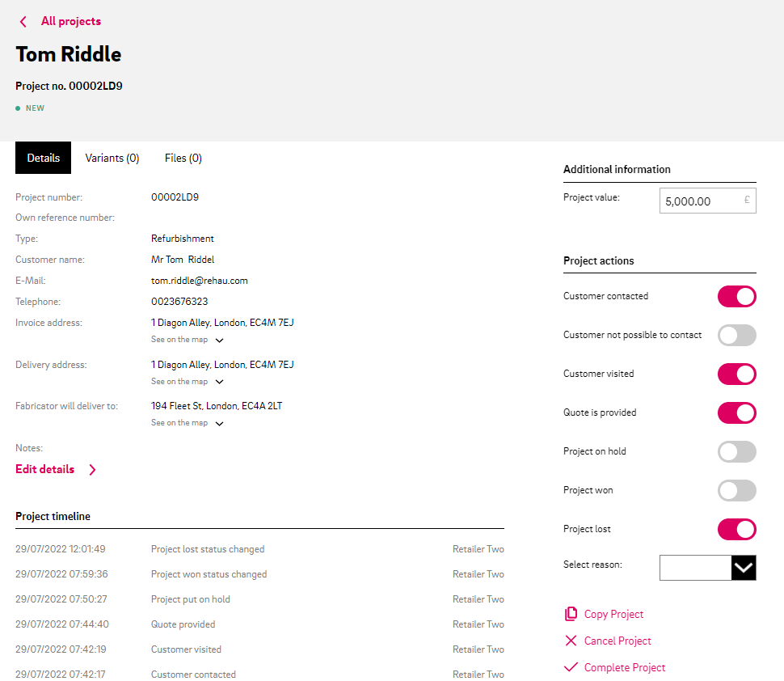The width and height of the screenshot is (784, 681).
Task: Switch on the Project won toggle
Action: coord(736,490)
